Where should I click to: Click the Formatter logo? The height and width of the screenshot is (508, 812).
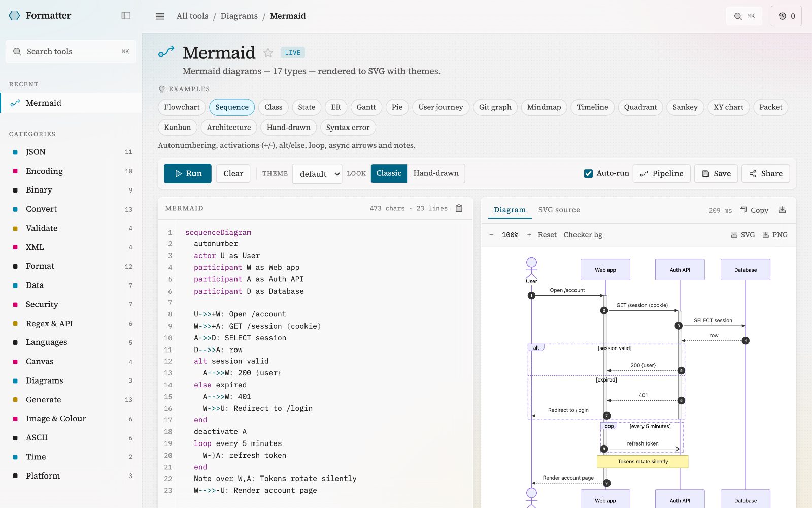(40, 16)
